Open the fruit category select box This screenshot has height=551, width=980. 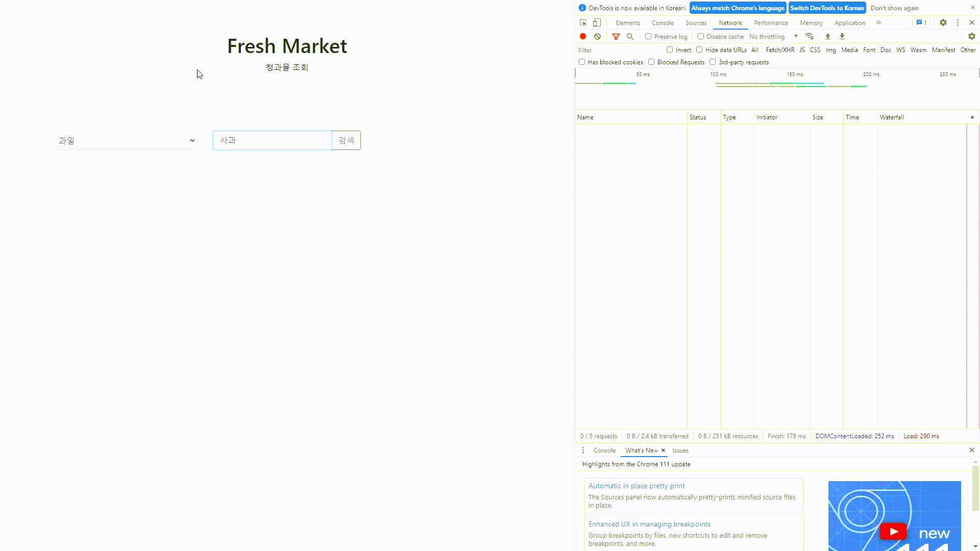(123, 140)
